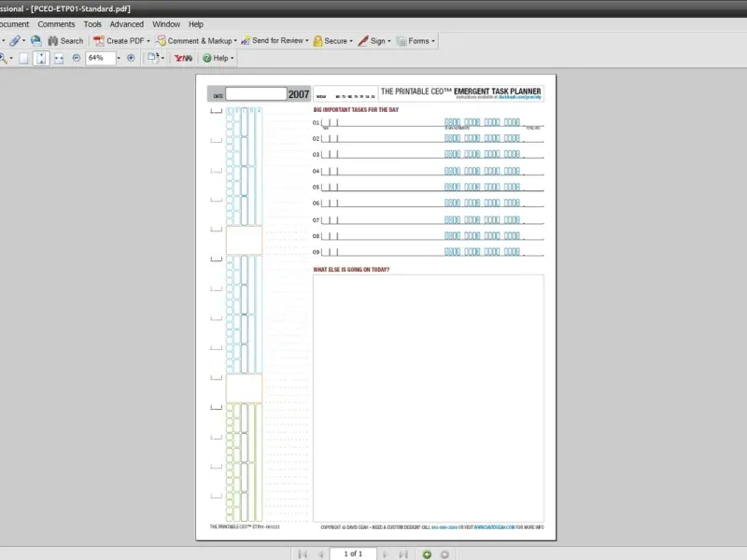This screenshot has height=560, width=747.
Task: Select the Fit Page view icon
Action: click(41, 58)
